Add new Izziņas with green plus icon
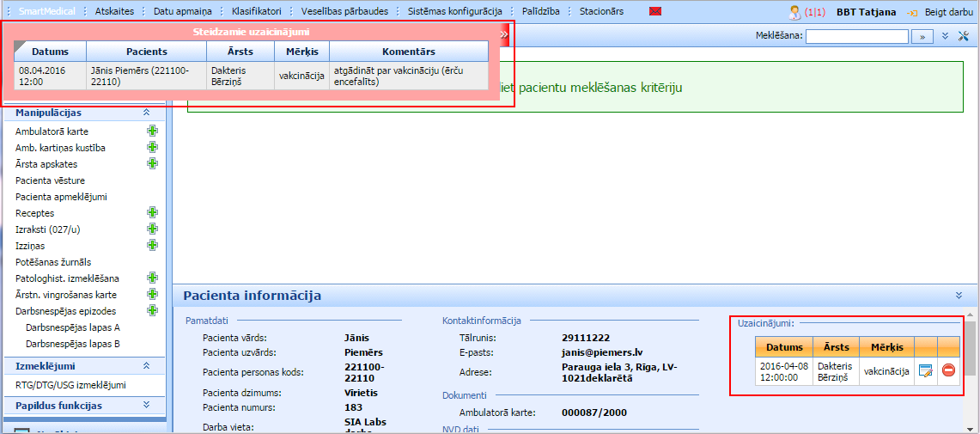980x434 pixels. 152,245
